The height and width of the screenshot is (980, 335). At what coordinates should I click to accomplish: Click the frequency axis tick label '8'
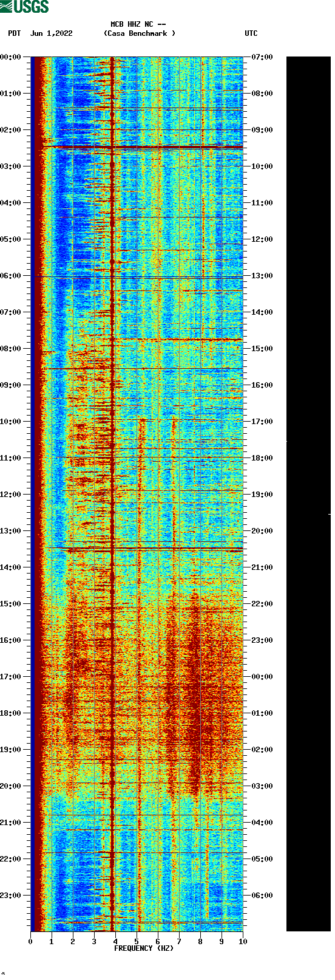click(x=200, y=942)
